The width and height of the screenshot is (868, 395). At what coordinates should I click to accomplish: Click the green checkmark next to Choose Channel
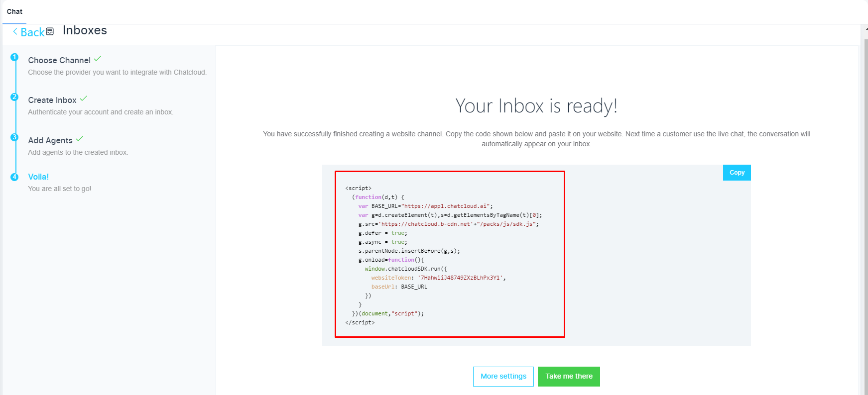click(98, 59)
